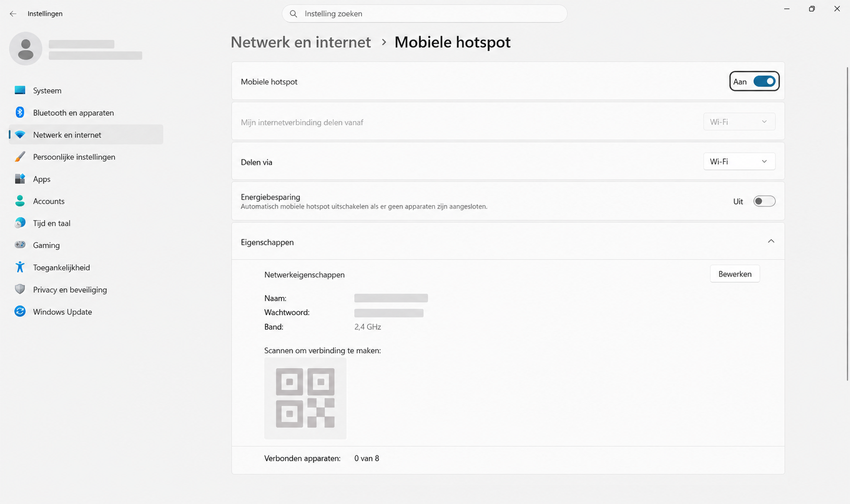Click the Systeem monitor icon

point(20,90)
